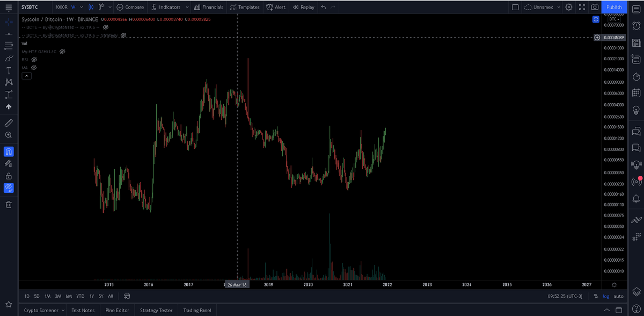The image size is (644, 316).
Task: Click the go-to-date calendar icon
Action: click(x=127, y=296)
